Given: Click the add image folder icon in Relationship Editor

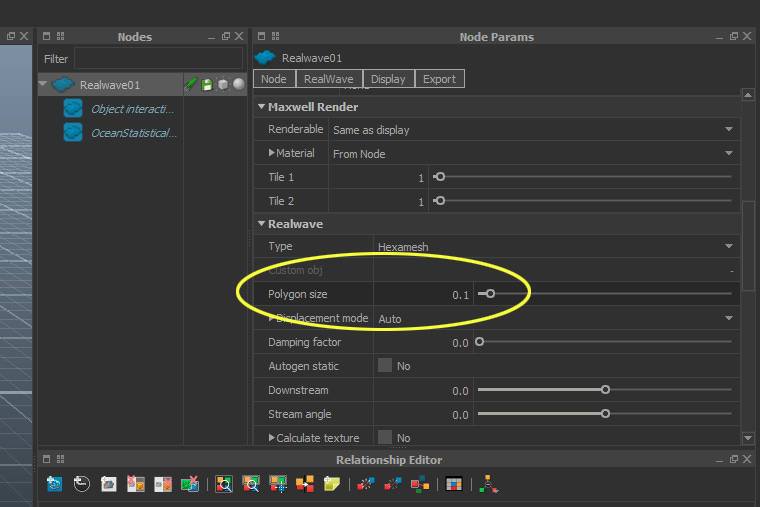Looking at the screenshot, I should [x=109, y=484].
